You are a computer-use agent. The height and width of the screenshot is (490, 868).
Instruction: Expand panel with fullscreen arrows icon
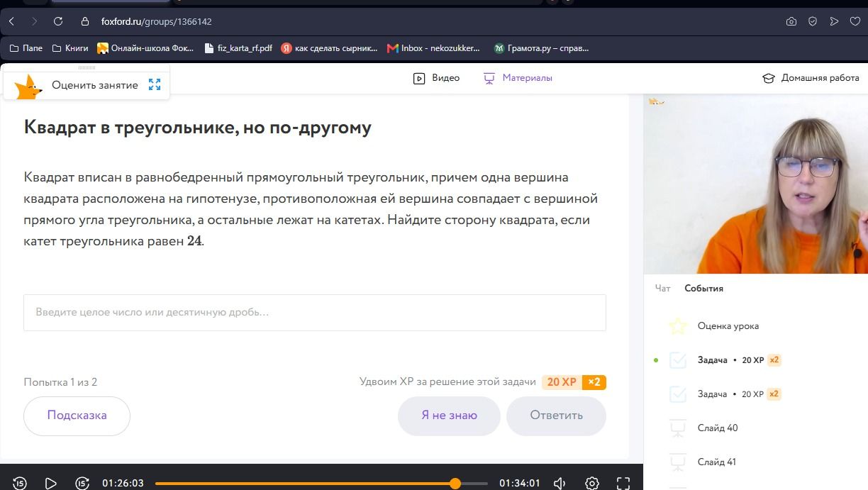coord(155,85)
